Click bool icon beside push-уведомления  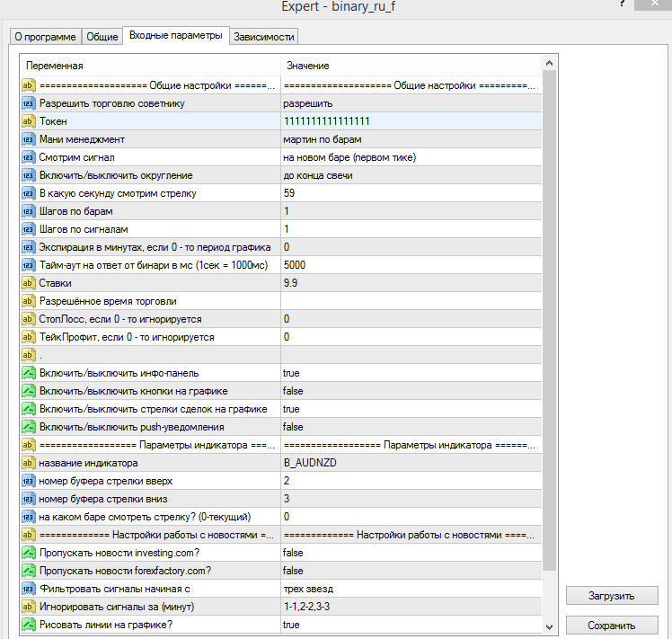[x=28, y=427]
